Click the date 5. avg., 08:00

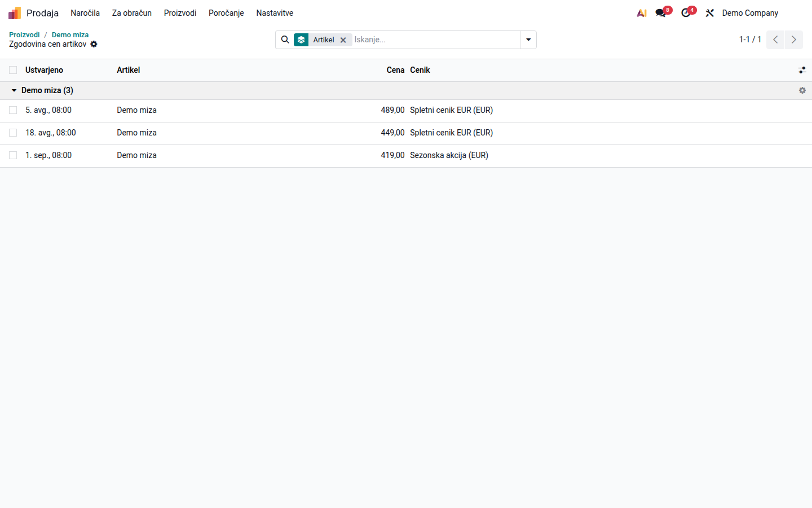pos(48,110)
